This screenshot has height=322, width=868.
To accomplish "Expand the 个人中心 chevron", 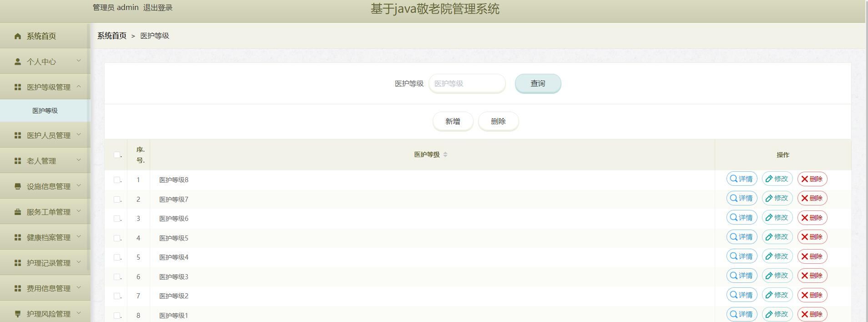I will coord(79,61).
